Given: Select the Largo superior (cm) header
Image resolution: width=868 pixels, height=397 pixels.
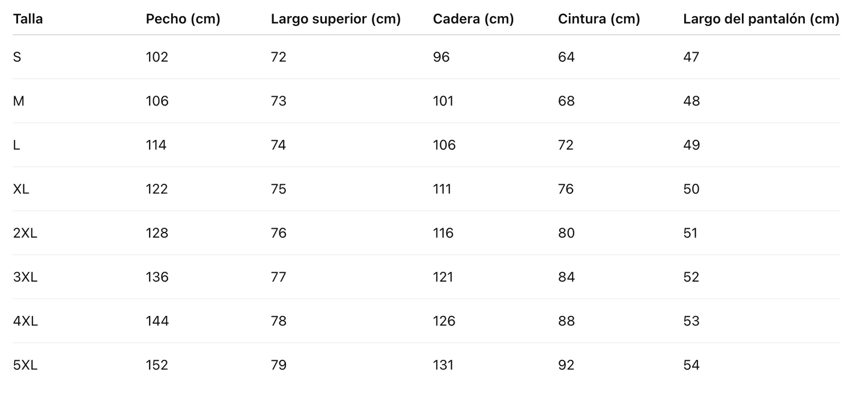Looking at the screenshot, I should [335, 19].
